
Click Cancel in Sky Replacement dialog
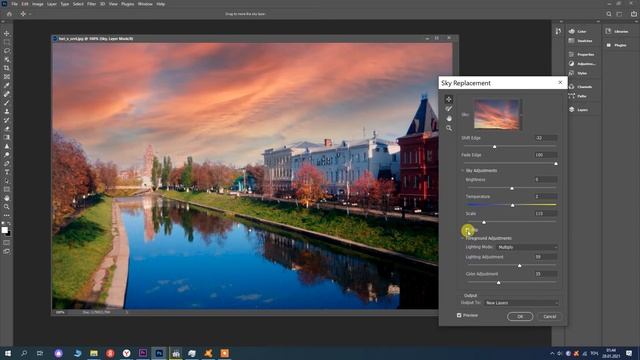550,317
